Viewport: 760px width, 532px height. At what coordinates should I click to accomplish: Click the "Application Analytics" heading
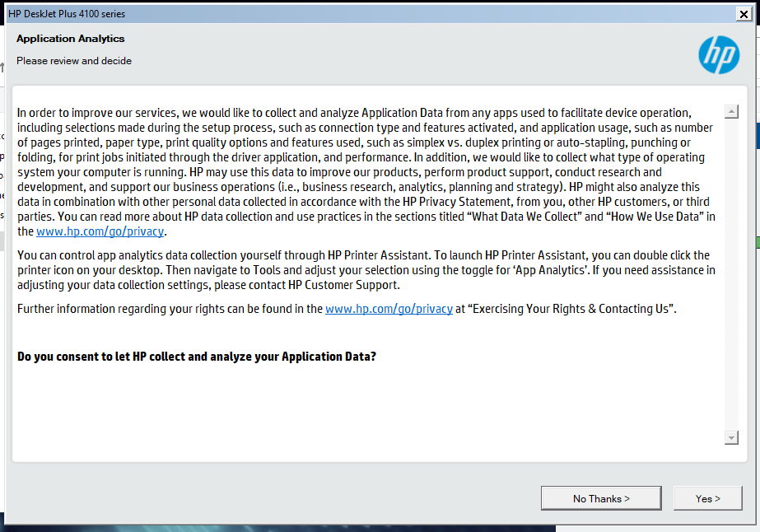pos(70,39)
